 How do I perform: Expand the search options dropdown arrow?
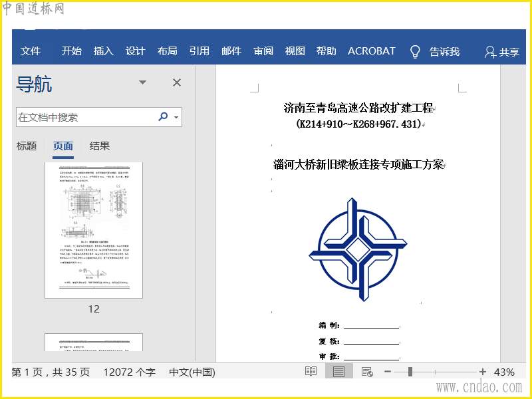click(x=176, y=118)
